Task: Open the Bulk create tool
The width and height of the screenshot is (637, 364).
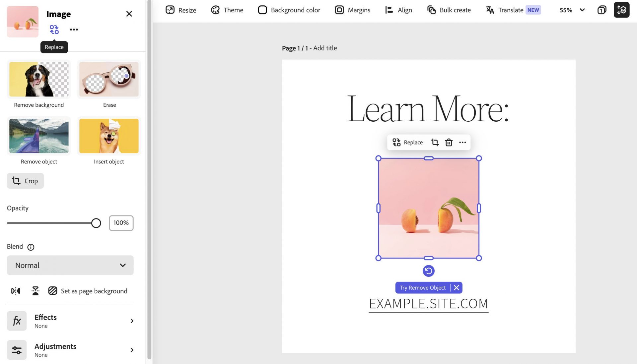Action: (449, 10)
